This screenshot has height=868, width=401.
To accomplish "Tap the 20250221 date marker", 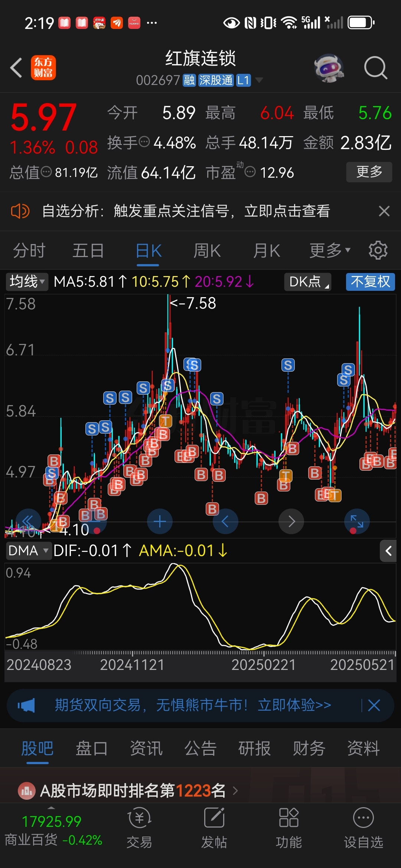I will click(x=264, y=665).
